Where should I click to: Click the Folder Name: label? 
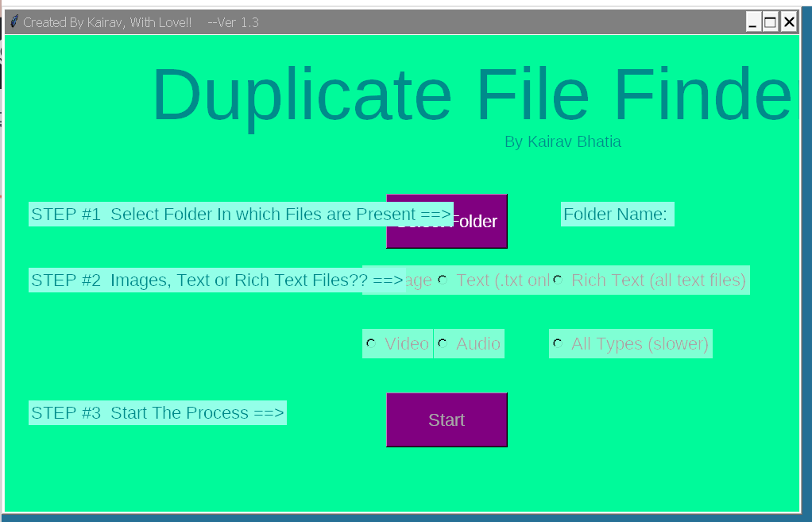(x=617, y=215)
